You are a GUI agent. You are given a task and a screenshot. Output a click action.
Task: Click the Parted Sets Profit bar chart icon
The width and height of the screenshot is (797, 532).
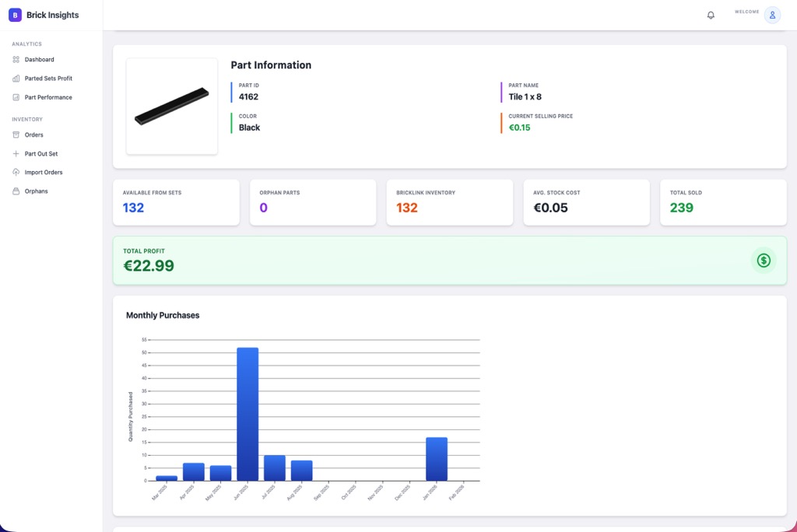pyautogui.click(x=17, y=78)
